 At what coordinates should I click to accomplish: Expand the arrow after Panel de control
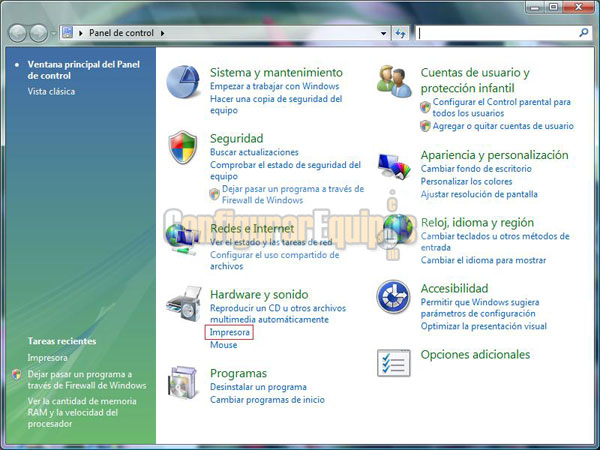163,33
